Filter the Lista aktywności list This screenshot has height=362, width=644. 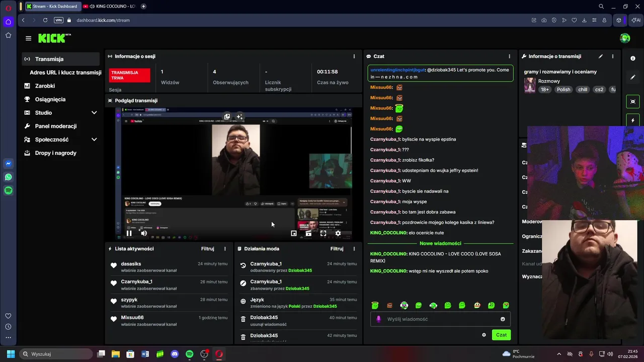click(x=208, y=248)
